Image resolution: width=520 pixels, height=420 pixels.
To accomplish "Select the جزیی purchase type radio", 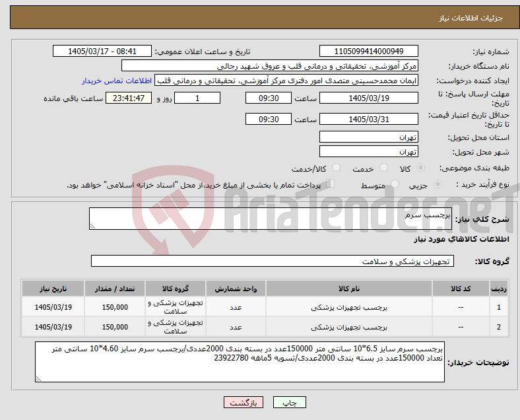I will 438,184.
